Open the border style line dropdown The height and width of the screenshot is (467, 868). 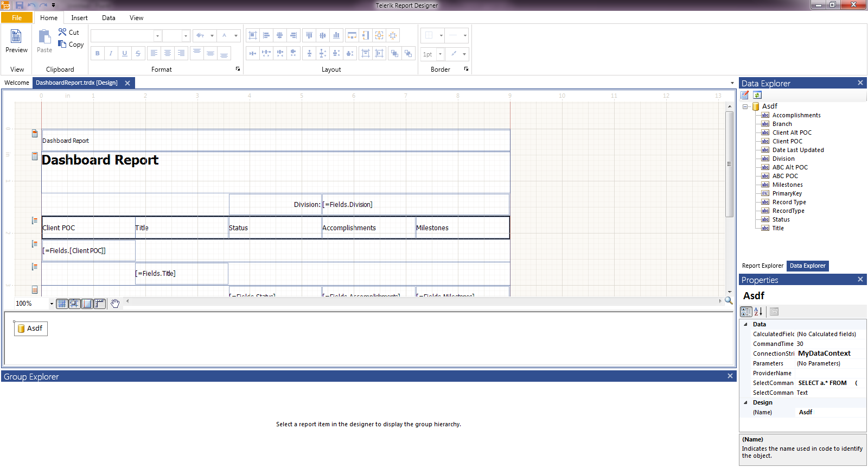[465, 35]
